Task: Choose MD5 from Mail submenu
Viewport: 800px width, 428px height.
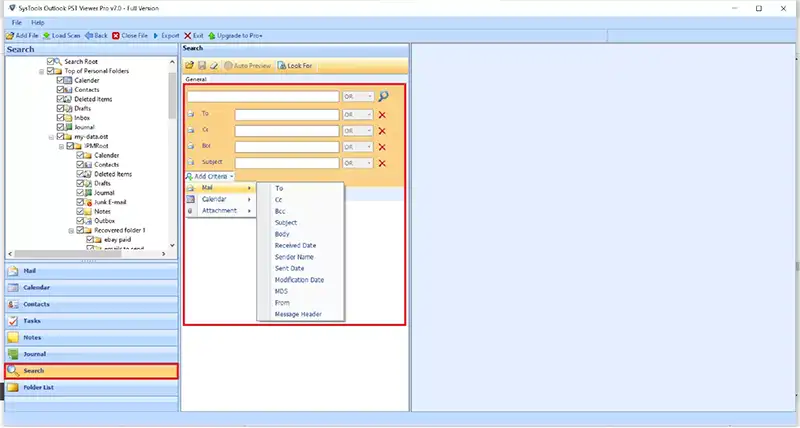Action: point(281,291)
